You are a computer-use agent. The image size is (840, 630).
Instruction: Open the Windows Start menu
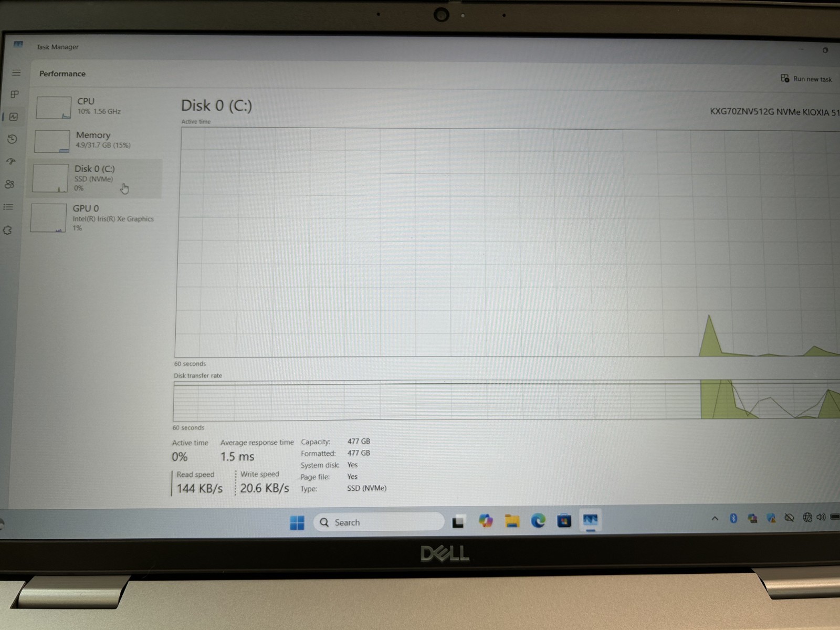[297, 522]
